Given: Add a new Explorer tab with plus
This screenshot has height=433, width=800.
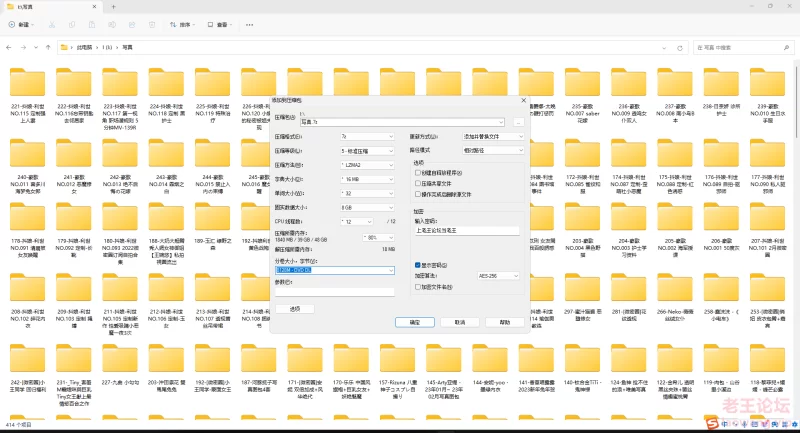Looking at the screenshot, I should [x=113, y=7].
